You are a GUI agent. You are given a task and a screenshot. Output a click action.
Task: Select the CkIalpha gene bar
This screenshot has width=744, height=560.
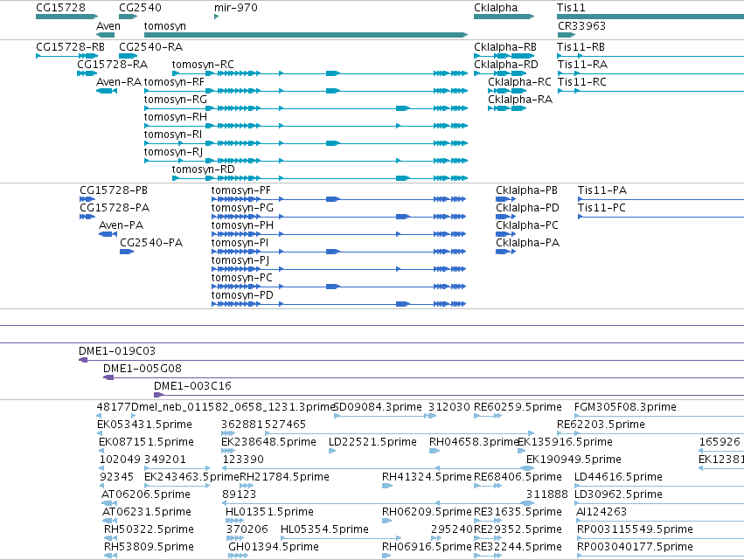tap(504, 17)
